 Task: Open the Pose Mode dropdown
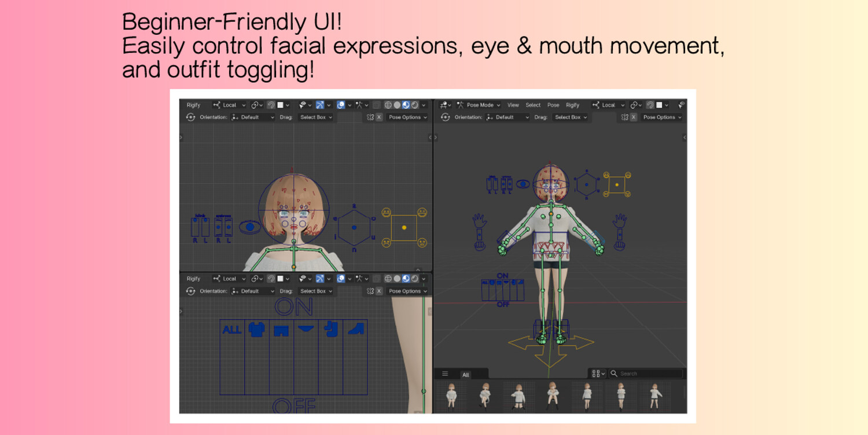(x=479, y=105)
